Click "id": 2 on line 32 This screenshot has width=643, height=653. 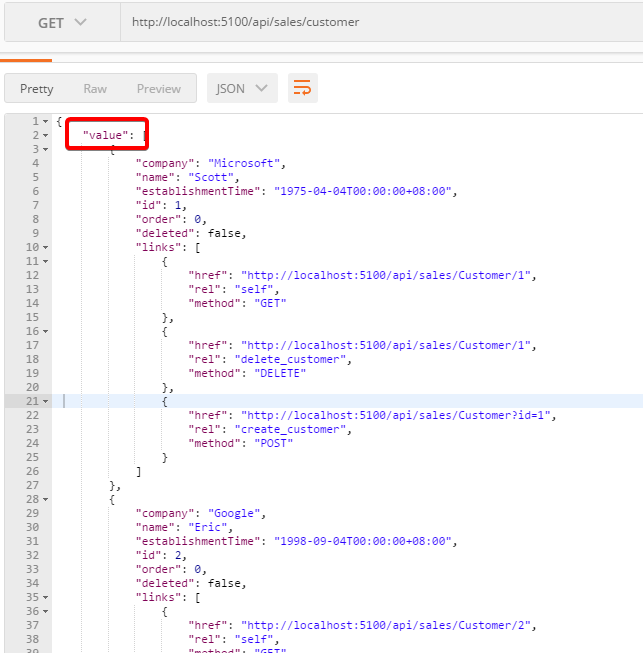point(159,555)
